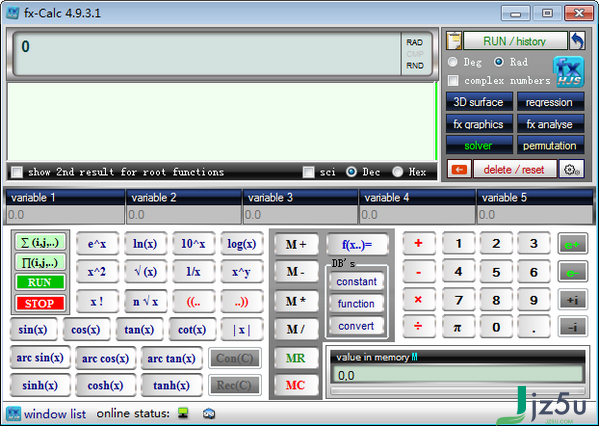
Task: Click the summation Σ (i,j,..) button
Action: coord(40,243)
